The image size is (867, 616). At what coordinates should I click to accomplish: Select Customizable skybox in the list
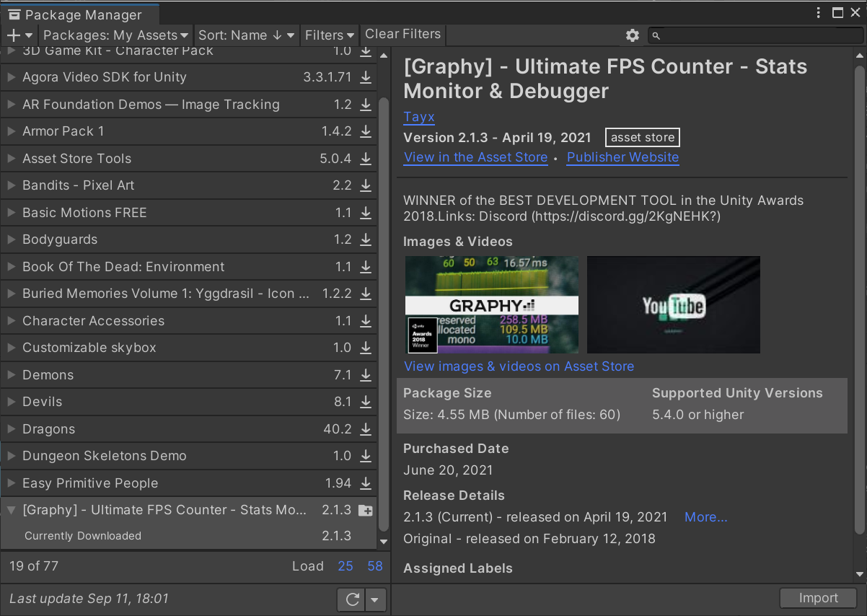(188, 348)
